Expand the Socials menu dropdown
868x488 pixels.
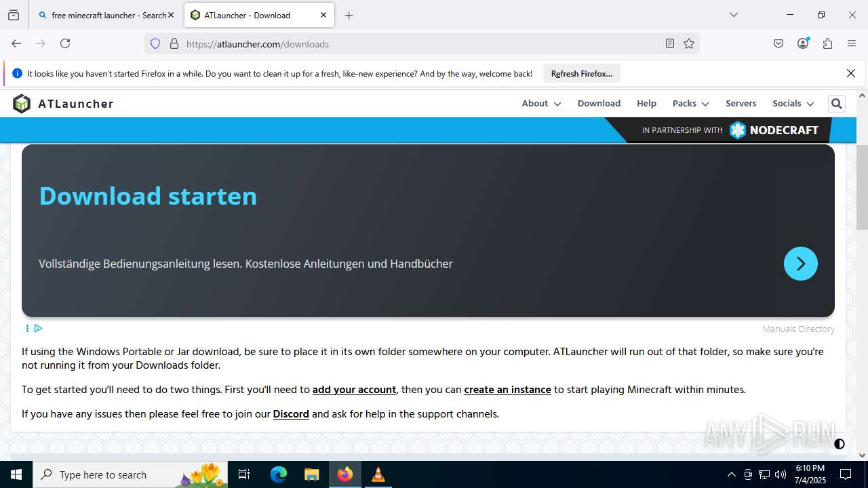tap(793, 104)
